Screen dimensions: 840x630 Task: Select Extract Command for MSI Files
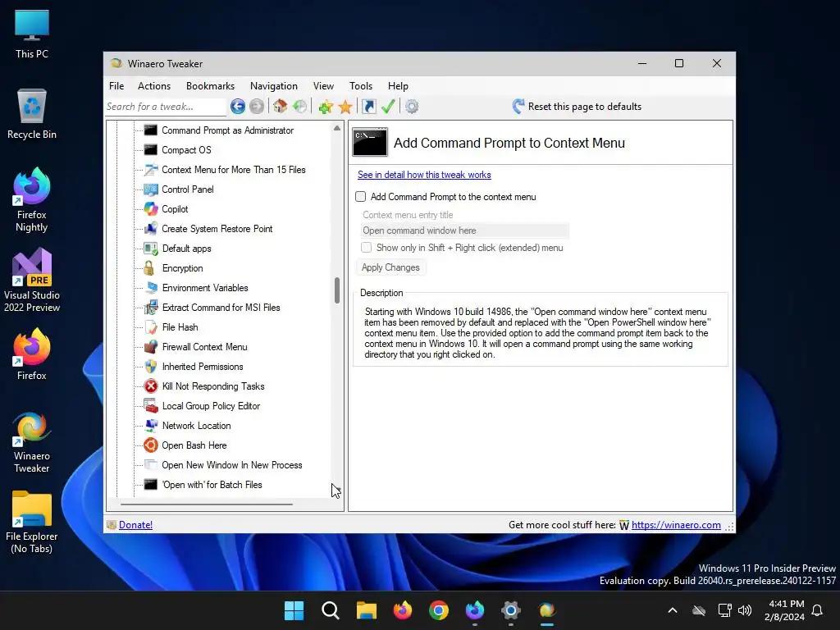221,308
